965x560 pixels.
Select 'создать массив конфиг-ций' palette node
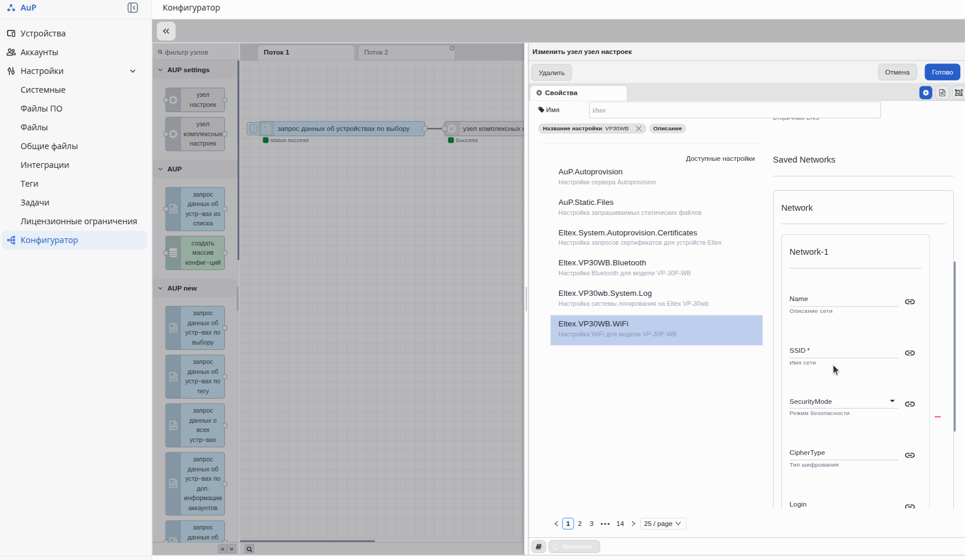point(195,253)
